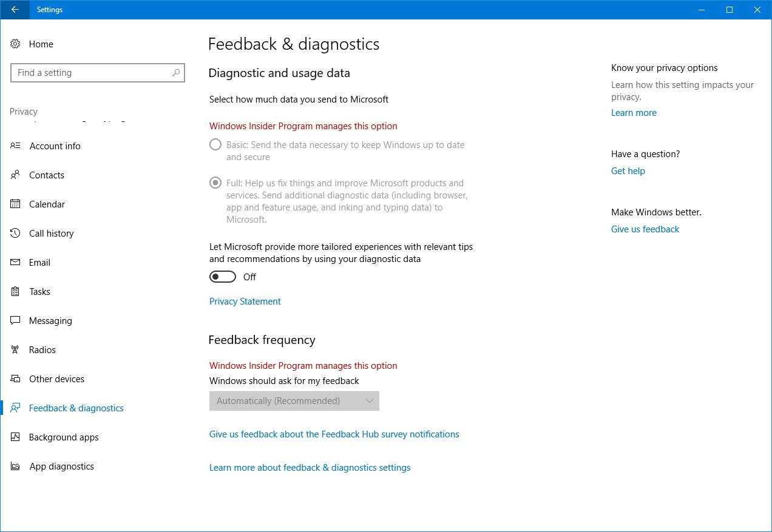This screenshot has height=532, width=772.
Task: Minimize the Settings window
Action: coord(701,10)
